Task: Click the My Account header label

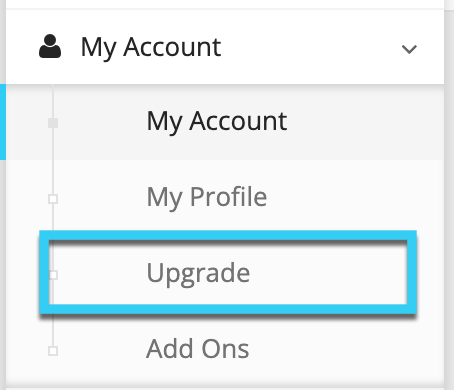Action: click(x=151, y=48)
